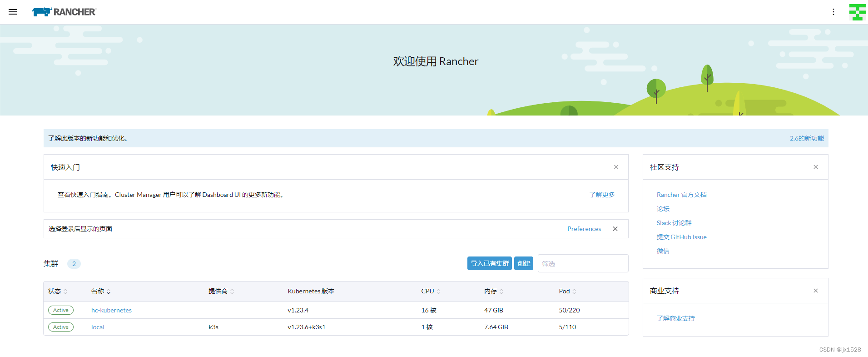Click Active badge for hc-kubernetes

(61, 310)
